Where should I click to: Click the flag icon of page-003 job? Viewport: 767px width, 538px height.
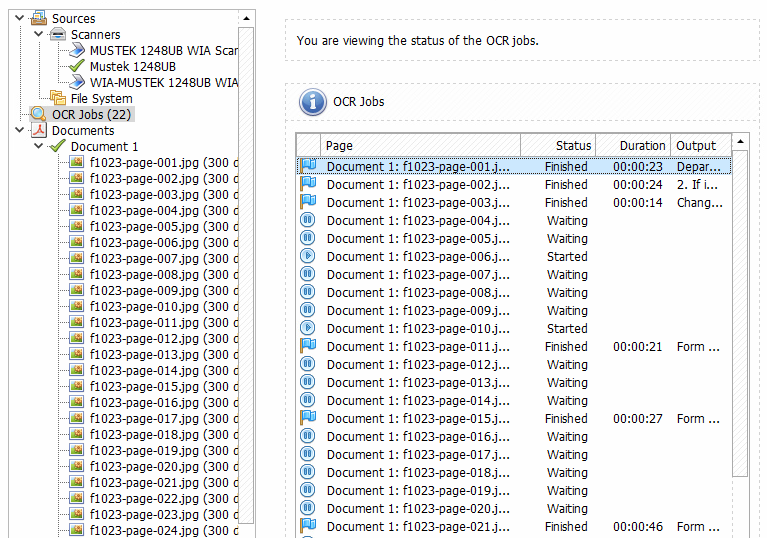click(308, 202)
